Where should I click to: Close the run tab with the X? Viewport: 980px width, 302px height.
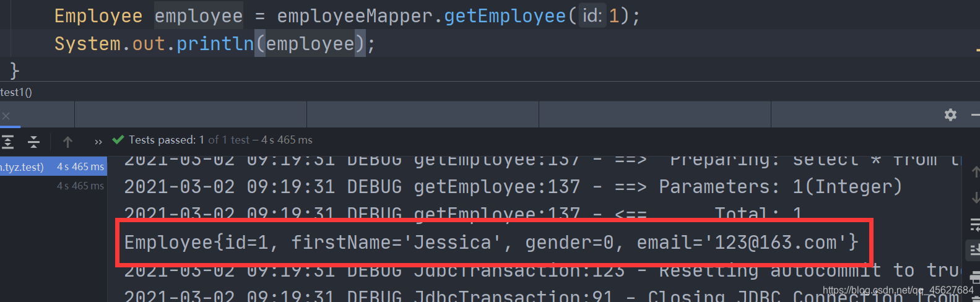pos(6,116)
